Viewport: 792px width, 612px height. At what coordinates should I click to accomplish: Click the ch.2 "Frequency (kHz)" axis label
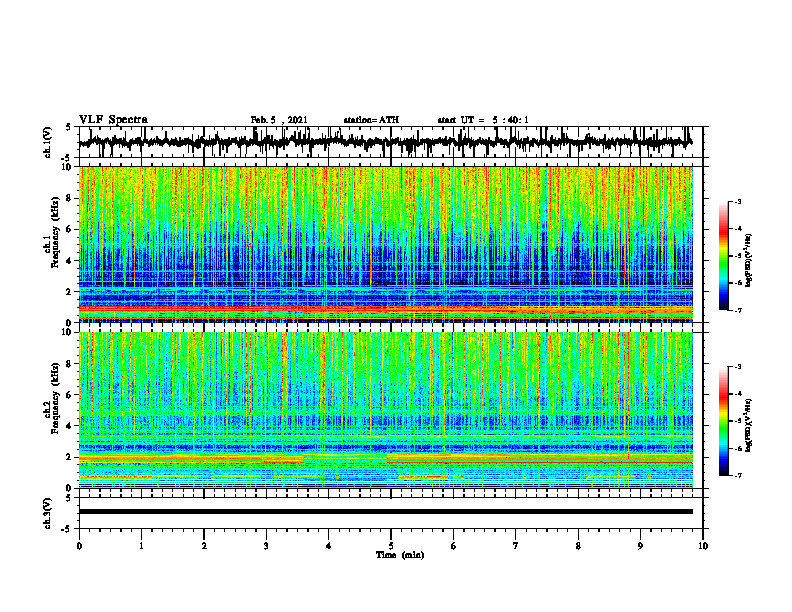pyautogui.click(x=55, y=398)
